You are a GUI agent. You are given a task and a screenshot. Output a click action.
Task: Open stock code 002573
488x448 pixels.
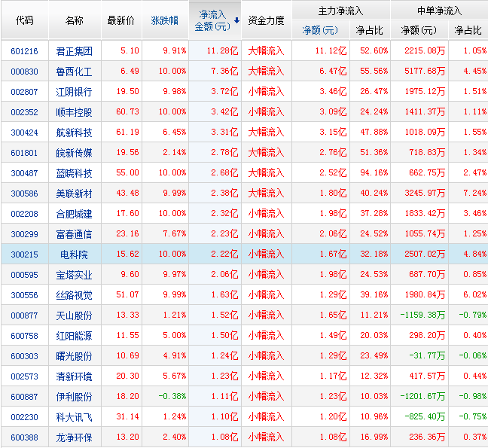[24, 376]
